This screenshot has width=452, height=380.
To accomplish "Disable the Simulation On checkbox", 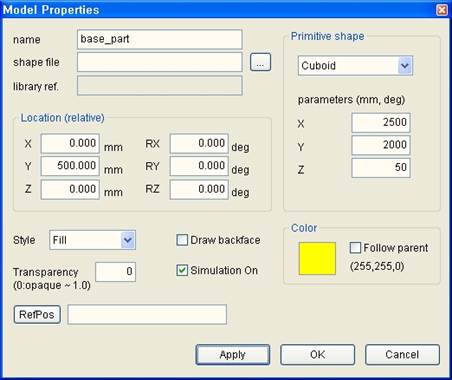I will [182, 270].
